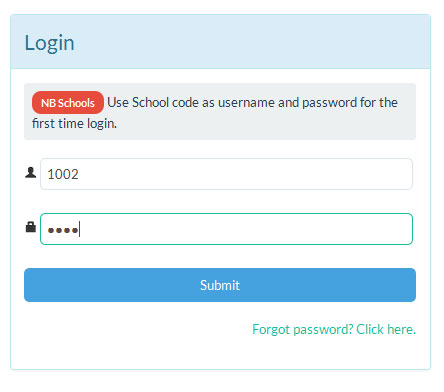The width and height of the screenshot is (444, 392).
Task: Click blank panel area below forgot link
Action: coord(220,353)
